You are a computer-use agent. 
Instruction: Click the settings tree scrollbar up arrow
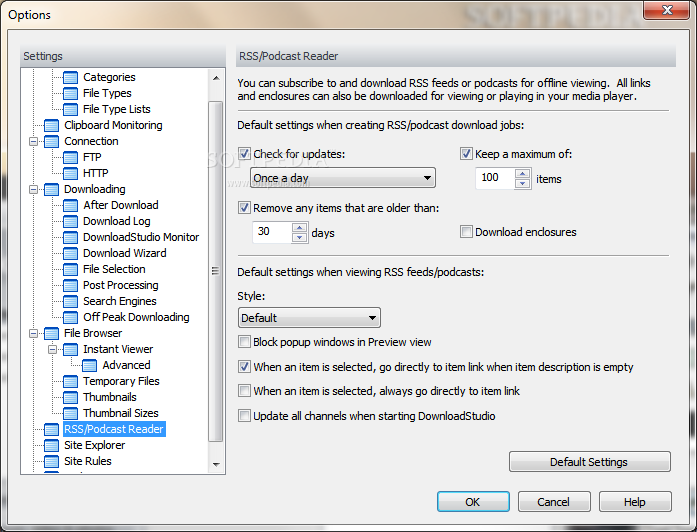[216, 78]
